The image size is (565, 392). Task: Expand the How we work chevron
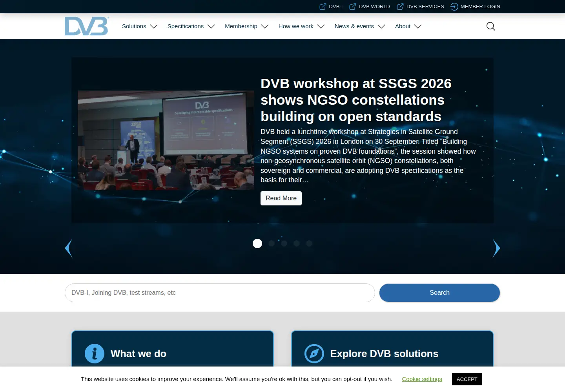[321, 27]
